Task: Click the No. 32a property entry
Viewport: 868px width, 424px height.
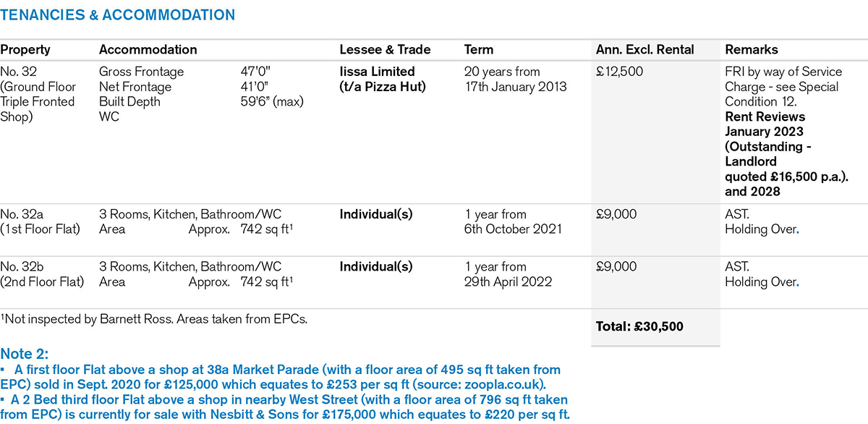Action: (23, 215)
